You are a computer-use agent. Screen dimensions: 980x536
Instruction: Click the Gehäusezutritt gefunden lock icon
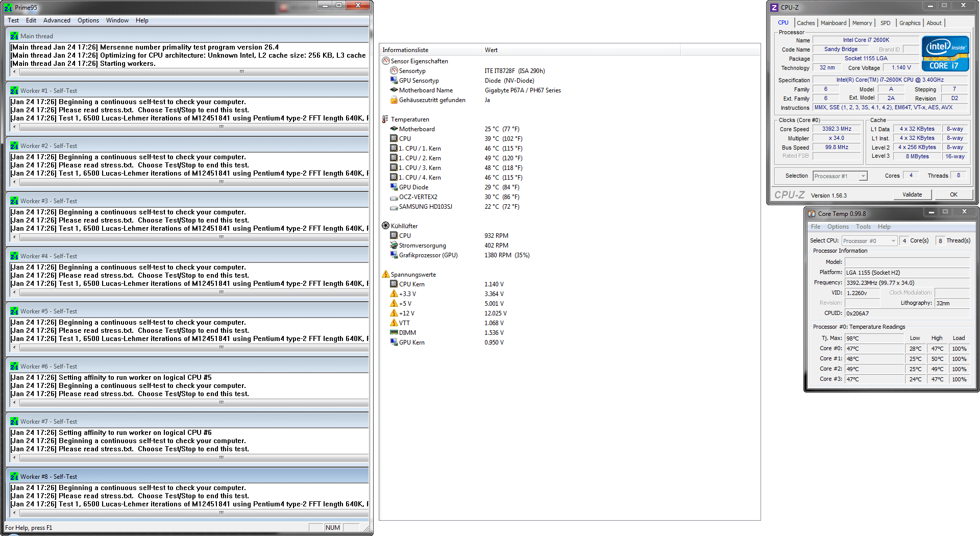click(394, 100)
